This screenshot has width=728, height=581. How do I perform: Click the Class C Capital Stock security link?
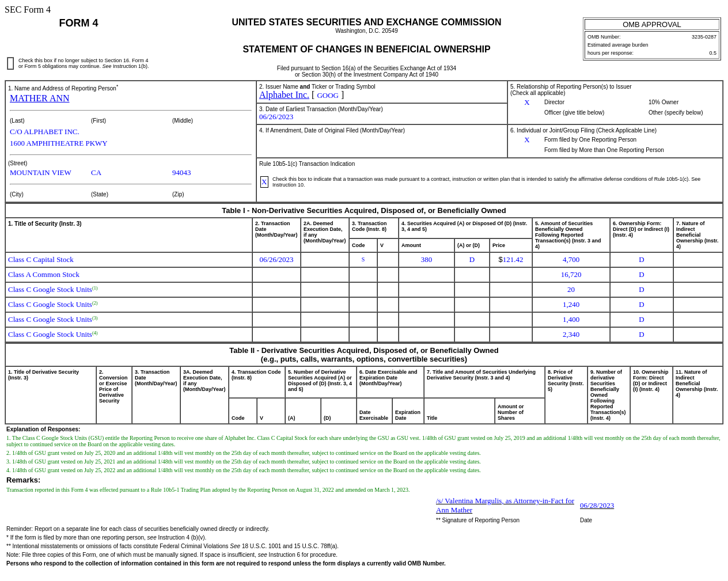40,259
